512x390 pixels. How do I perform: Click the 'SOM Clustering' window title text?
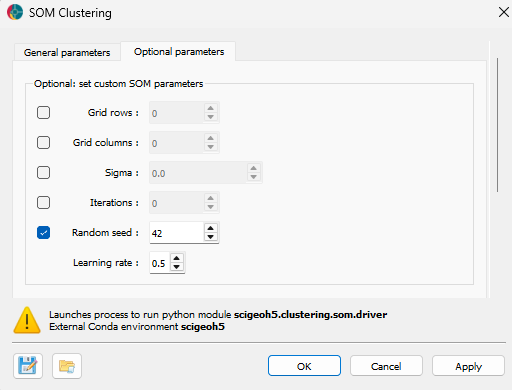coord(70,13)
